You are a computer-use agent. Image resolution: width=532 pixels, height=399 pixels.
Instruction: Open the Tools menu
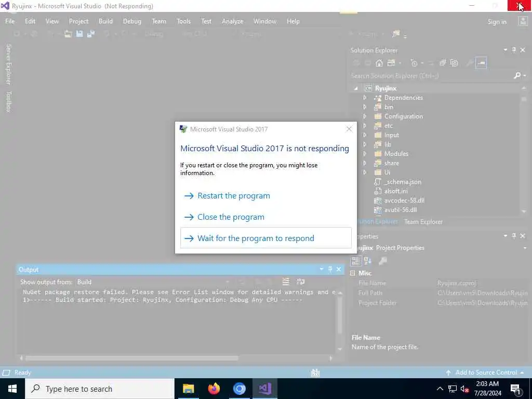[183, 21]
